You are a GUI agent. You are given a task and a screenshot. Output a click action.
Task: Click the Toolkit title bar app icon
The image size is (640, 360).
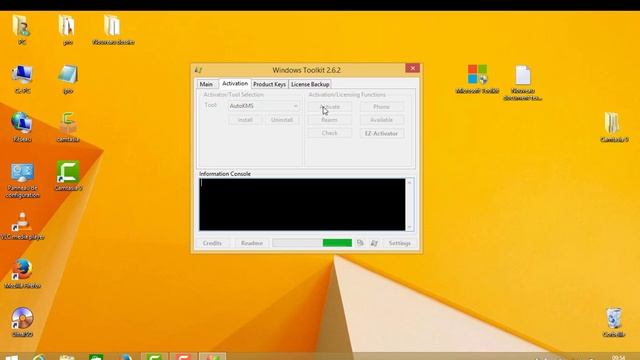(x=198, y=70)
